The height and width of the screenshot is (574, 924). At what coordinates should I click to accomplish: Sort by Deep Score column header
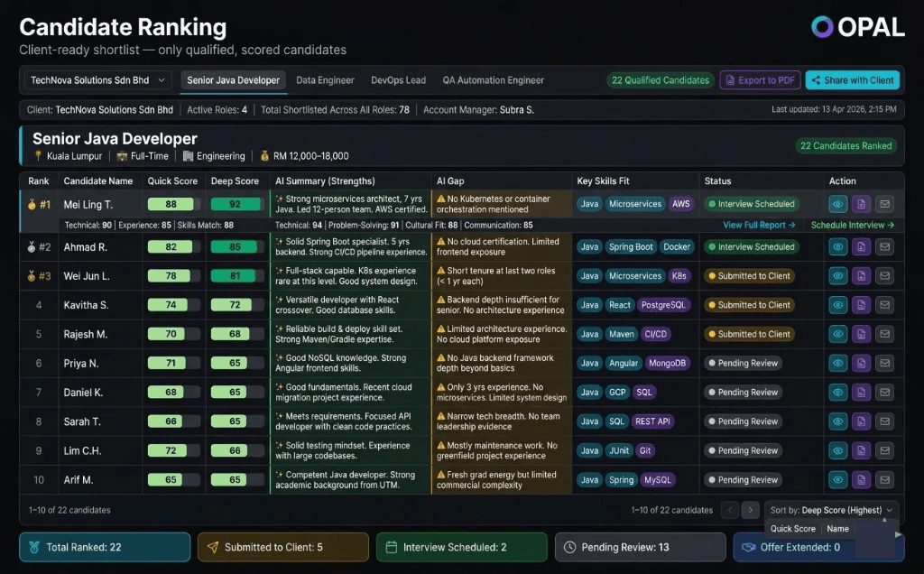(x=235, y=181)
